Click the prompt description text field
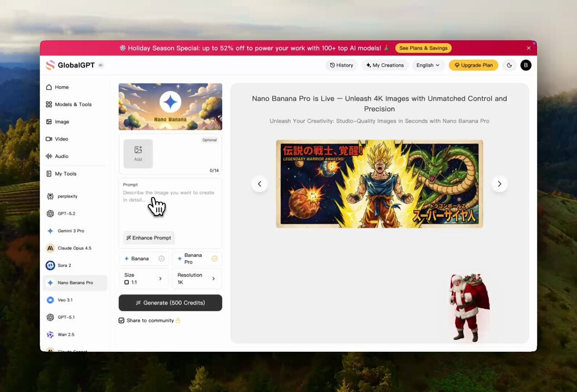The image size is (577, 392). [170, 208]
